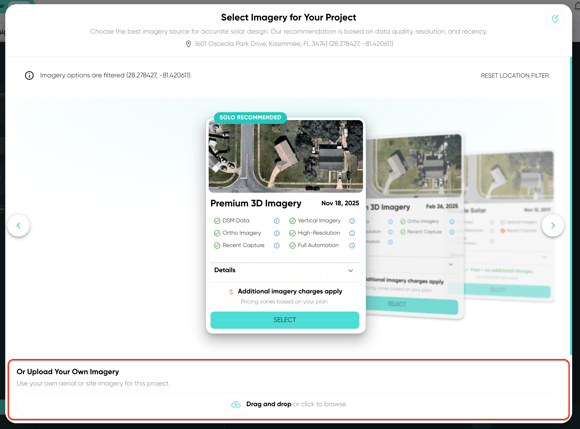
Task: Expand details chevron on the Feb 26 card
Action: click(x=451, y=264)
